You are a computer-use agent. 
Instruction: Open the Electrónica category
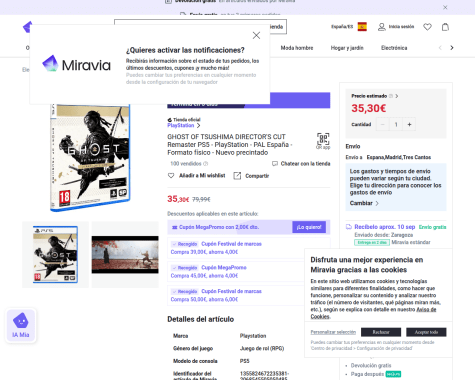click(394, 48)
